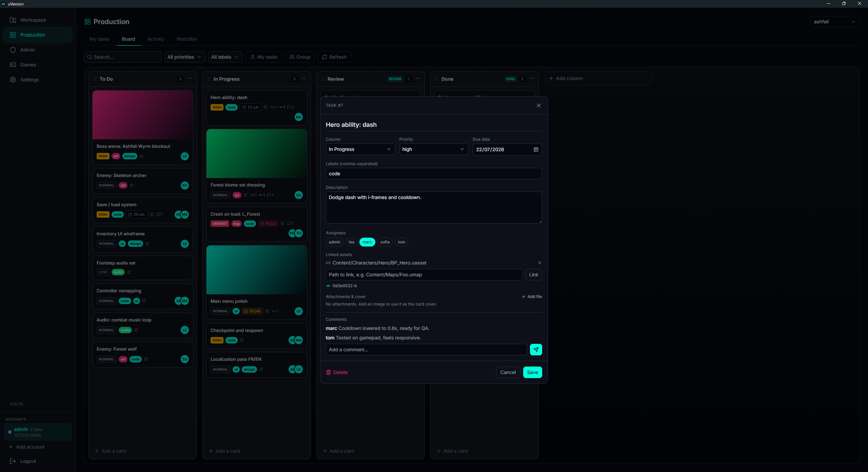
Task: Switch to the Activity tab
Action: coord(156,39)
